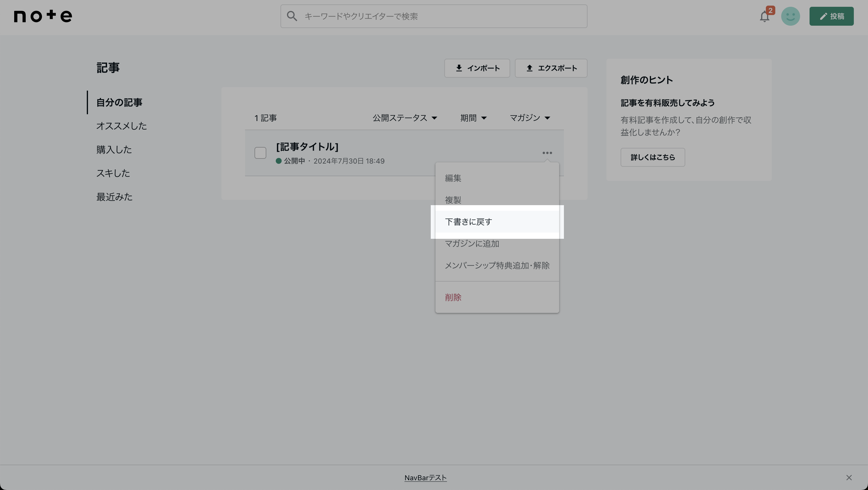Click the エクスポート export button
Screen dimensions: 868x490
click(551, 68)
